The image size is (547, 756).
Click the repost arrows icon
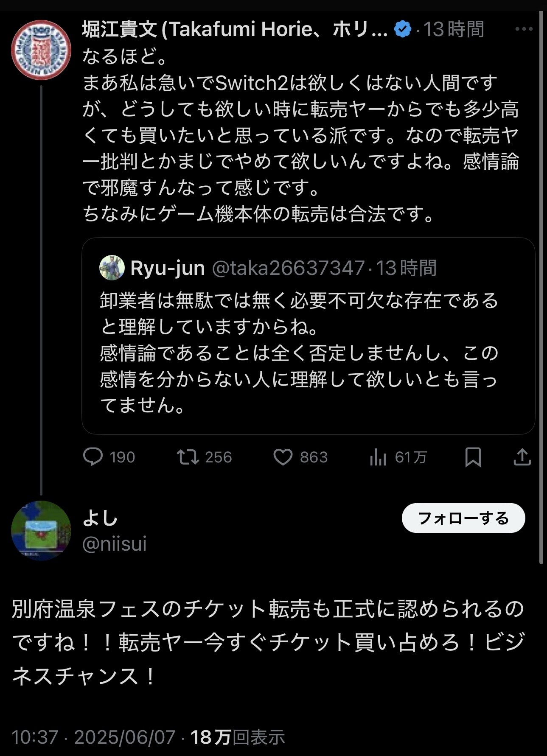(x=188, y=457)
